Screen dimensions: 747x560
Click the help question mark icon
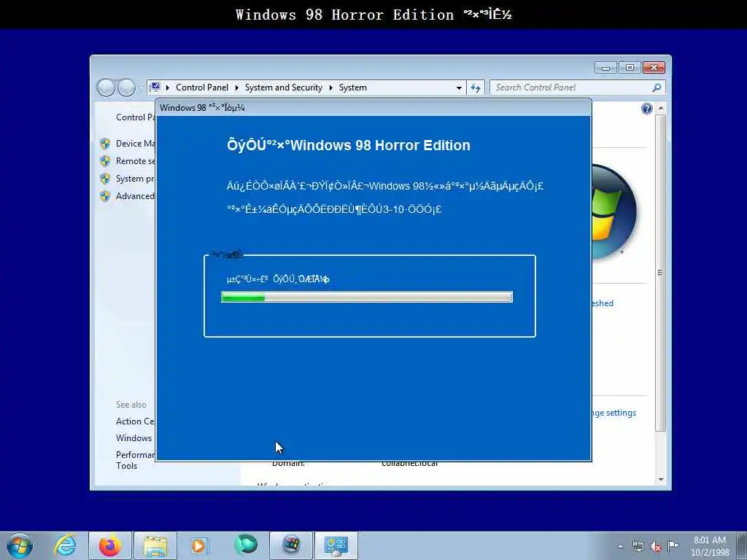click(646, 109)
